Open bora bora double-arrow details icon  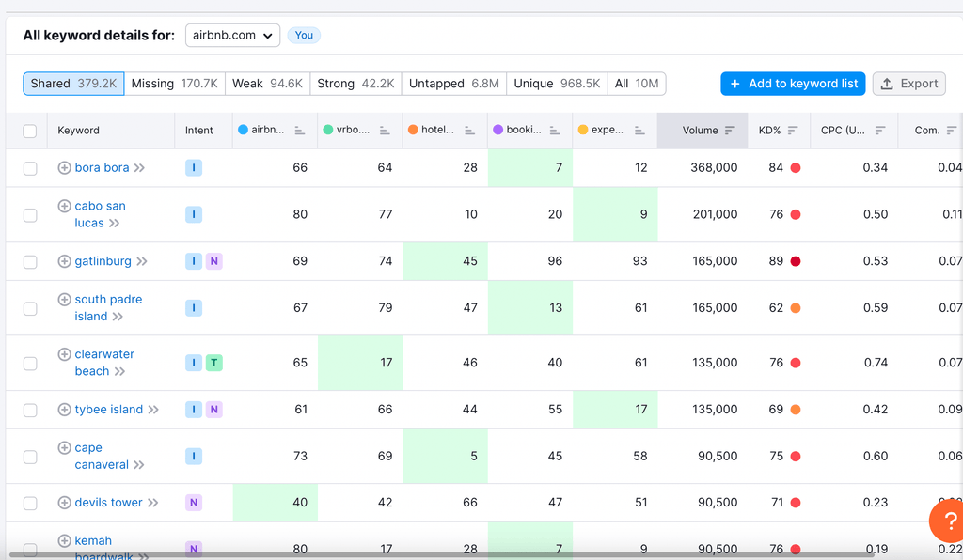[x=139, y=168]
